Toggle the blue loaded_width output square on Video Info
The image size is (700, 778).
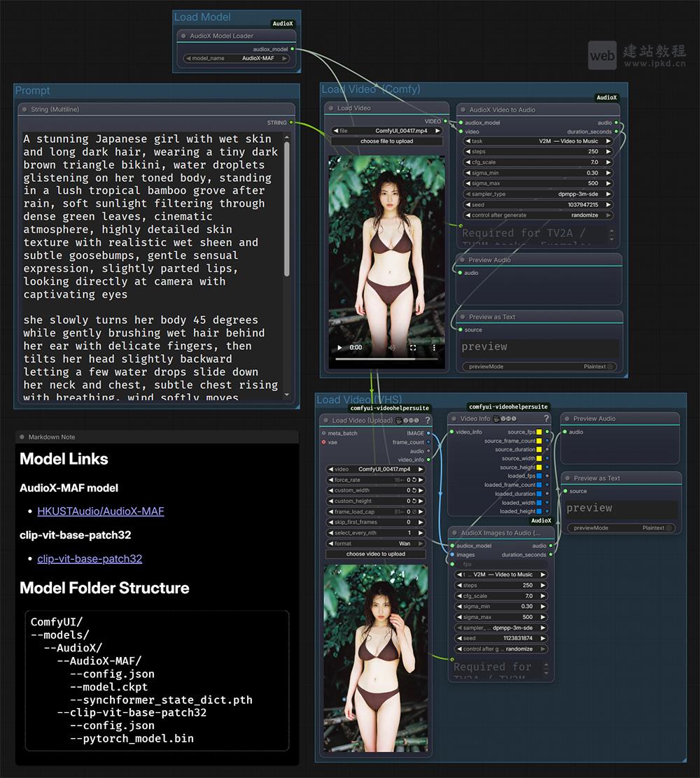[539, 503]
